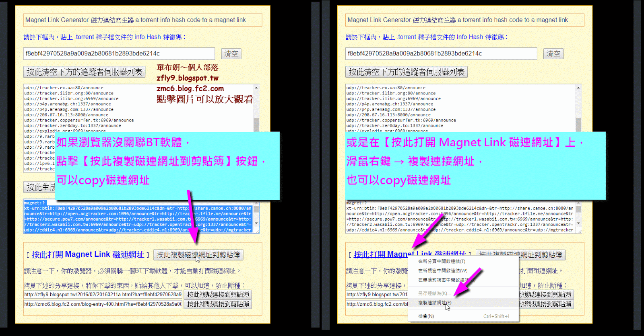
Task: Choose 在無痕式視窗中開啟連結 from the context menu
Action: 463,280
